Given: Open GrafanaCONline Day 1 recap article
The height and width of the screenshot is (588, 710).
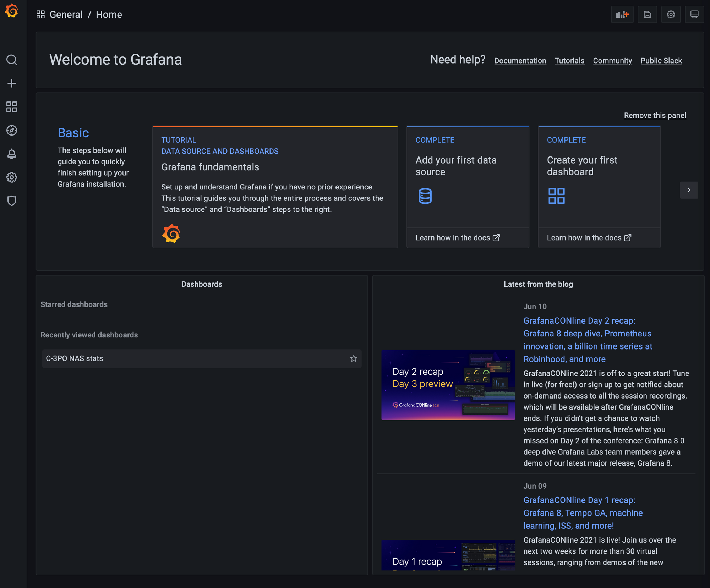Looking at the screenshot, I should point(583,513).
